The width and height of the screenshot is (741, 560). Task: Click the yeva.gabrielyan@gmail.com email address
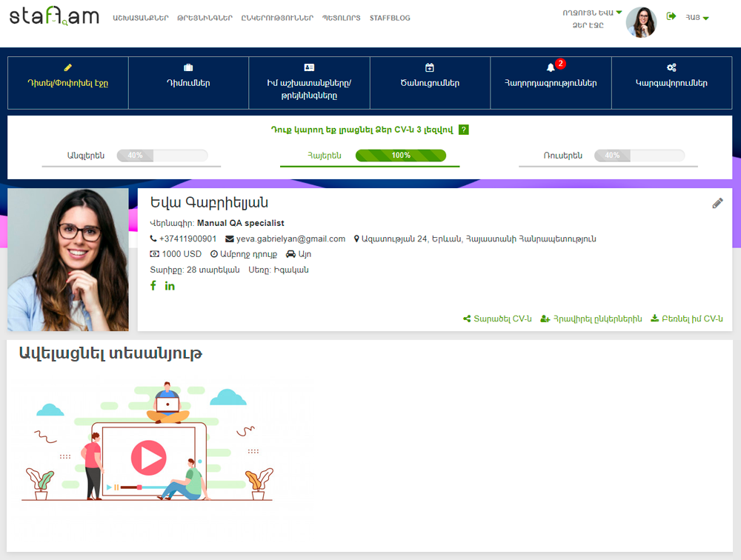[290, 239]
